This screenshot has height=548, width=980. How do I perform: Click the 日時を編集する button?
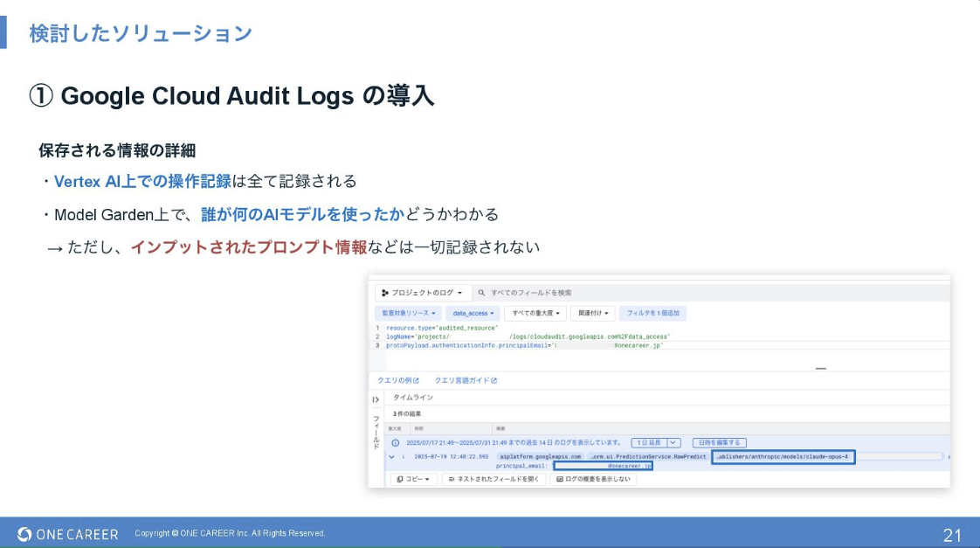(x=719, y=443)
